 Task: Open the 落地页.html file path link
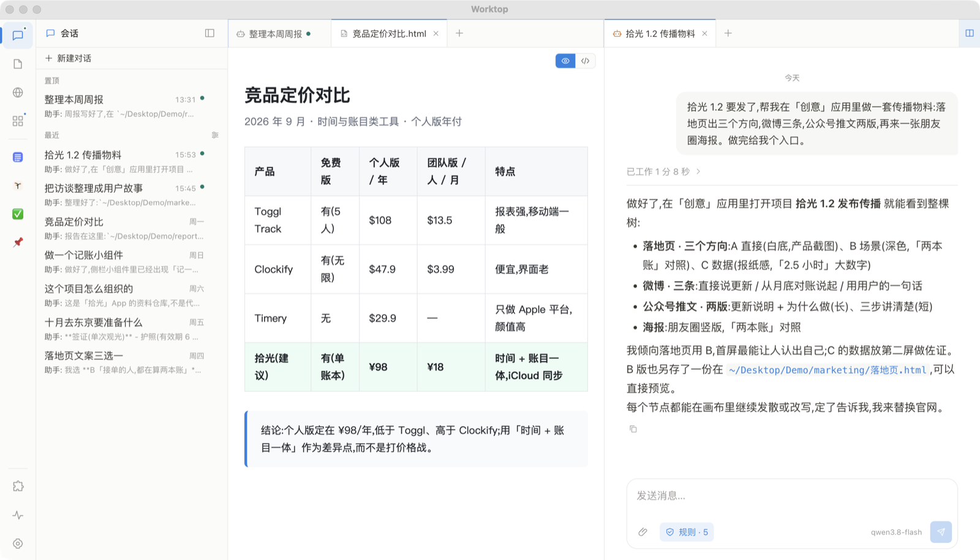(827, 370)
